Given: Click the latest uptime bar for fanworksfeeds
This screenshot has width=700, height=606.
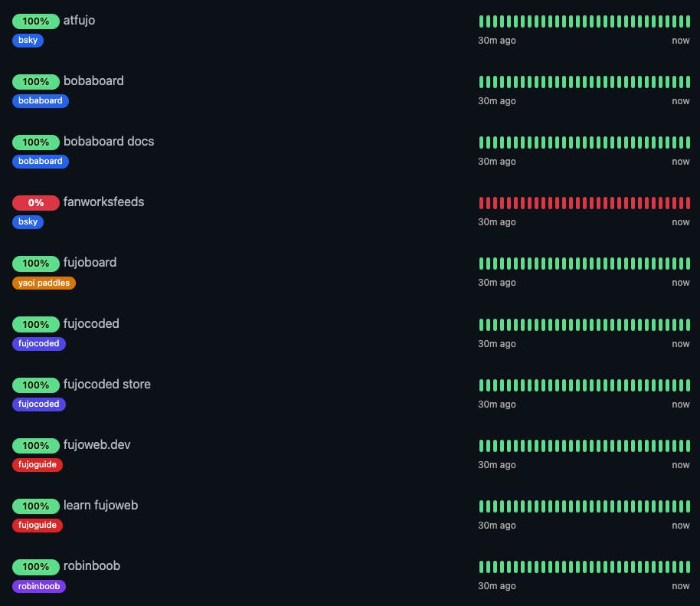Looking at the screenshot, I should (689, 202).
